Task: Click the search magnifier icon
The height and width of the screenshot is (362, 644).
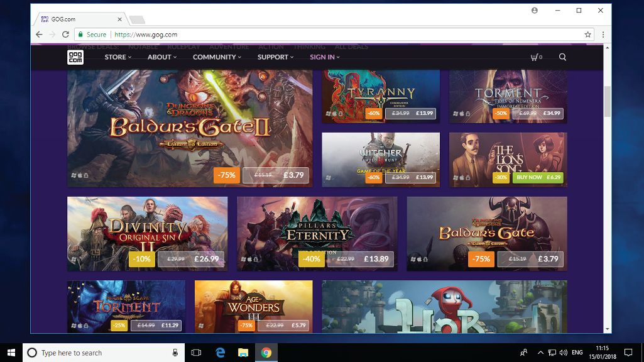Action: point(562,57)
